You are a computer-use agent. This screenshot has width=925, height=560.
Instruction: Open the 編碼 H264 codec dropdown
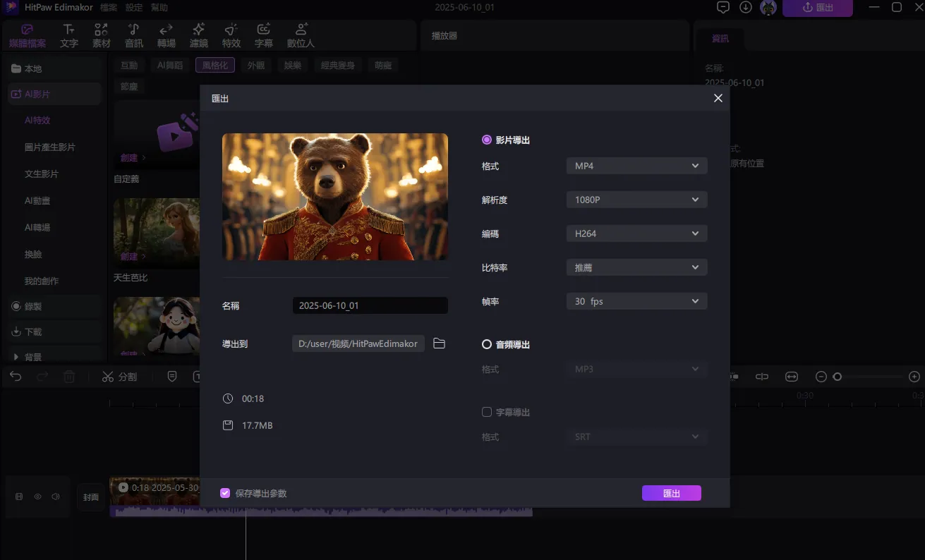tap(636, 233)
